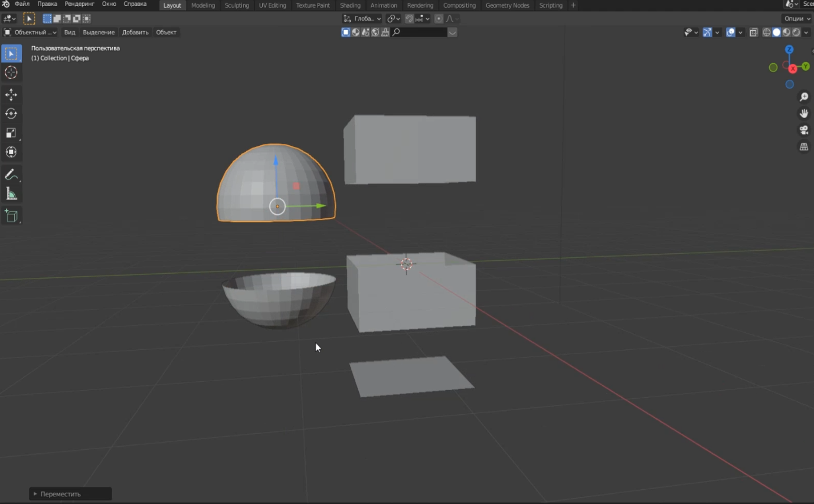Open the Окно menu

coord(109,4)
